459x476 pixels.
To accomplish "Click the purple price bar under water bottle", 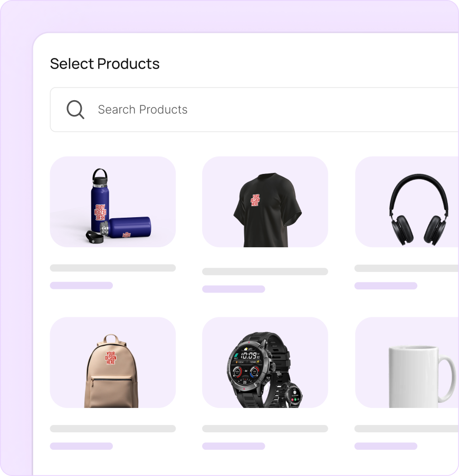I will click(81, 285).
